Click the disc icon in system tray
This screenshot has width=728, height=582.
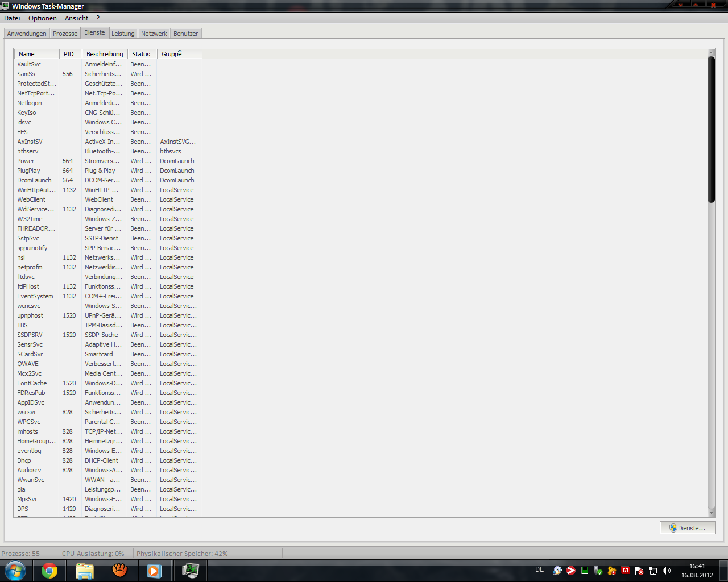pos(557,570)
